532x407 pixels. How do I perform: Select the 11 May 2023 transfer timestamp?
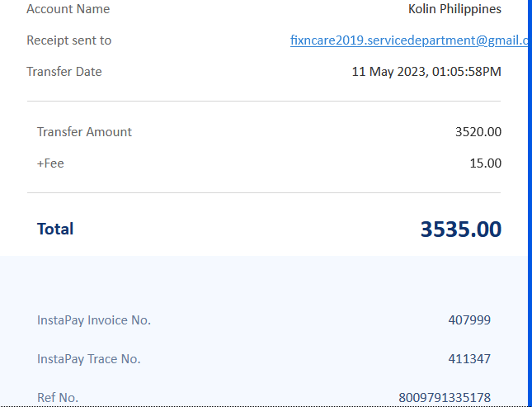(x=426, y=72)
